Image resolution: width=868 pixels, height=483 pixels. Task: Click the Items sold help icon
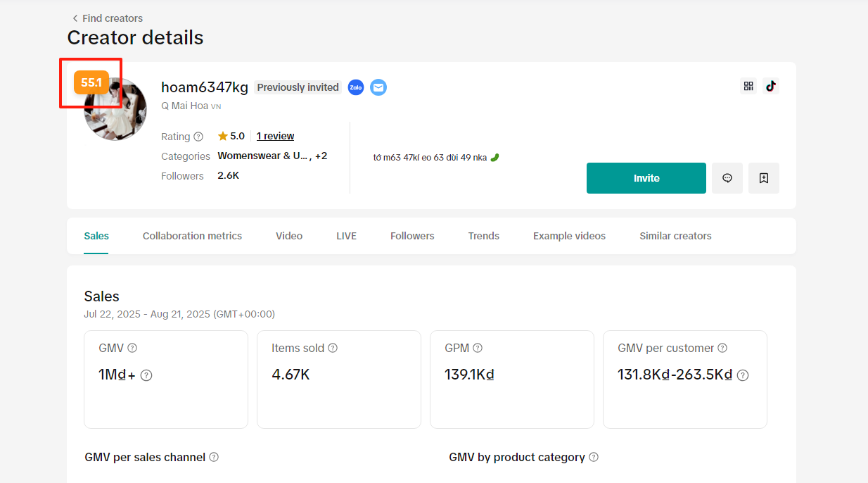[x=333, y=348]
